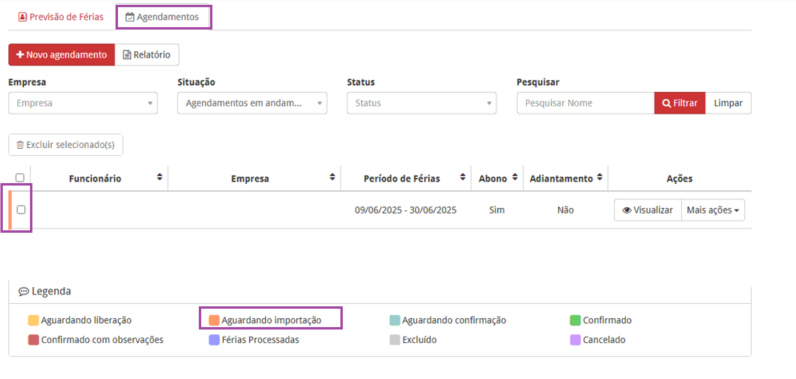The image size is (796, 379).
Task: Open the Situação dropdown
Action: click(x=252, y=103)
